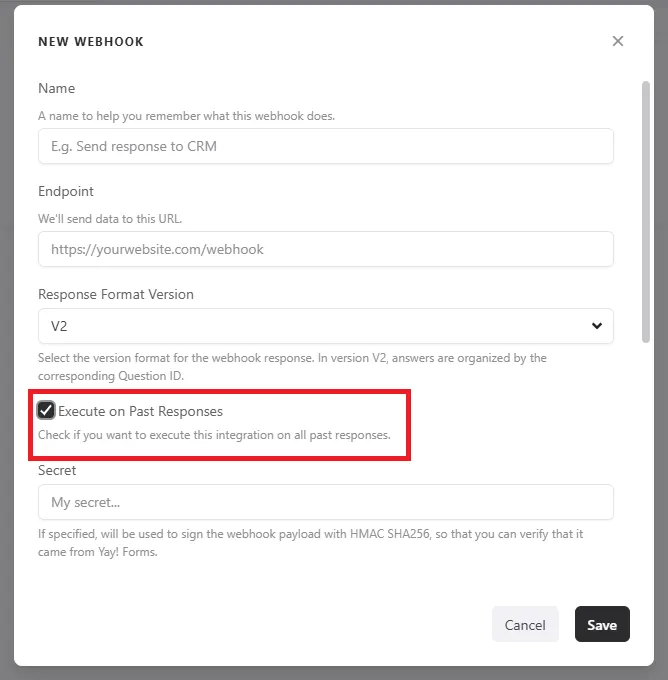Click the past responses helper description text
The width and height of the screenshot is (668, 680).
tap(214, 435)
